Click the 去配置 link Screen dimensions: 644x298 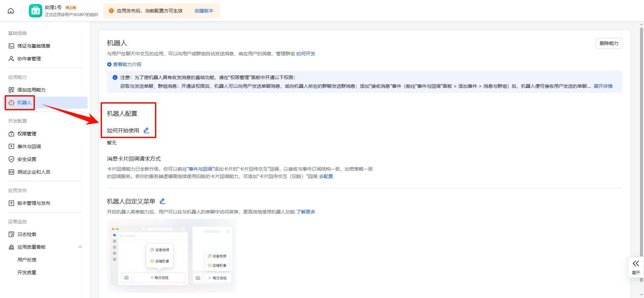[326, 176]
